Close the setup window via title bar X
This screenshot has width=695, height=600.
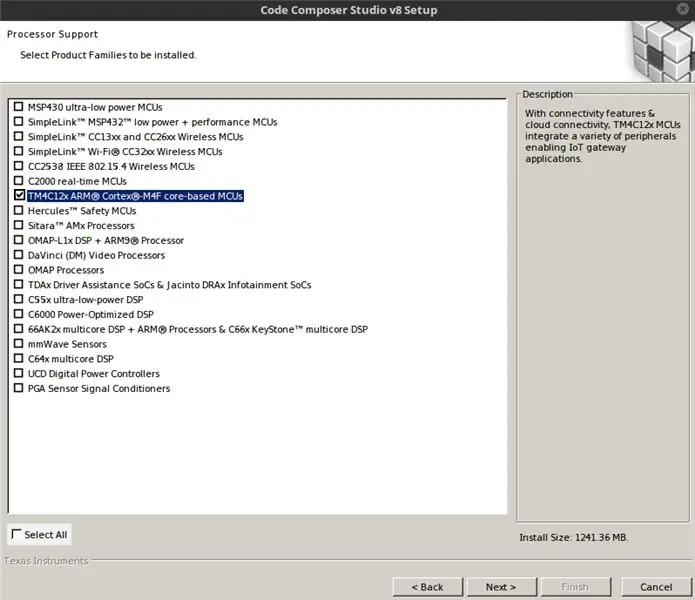click(683, 9)
